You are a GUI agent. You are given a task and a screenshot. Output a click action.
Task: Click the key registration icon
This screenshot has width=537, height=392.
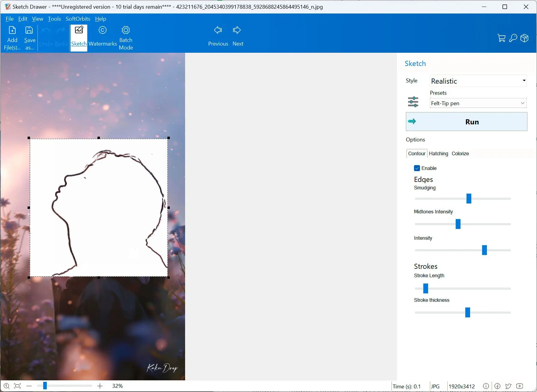(x=513, y=38)
